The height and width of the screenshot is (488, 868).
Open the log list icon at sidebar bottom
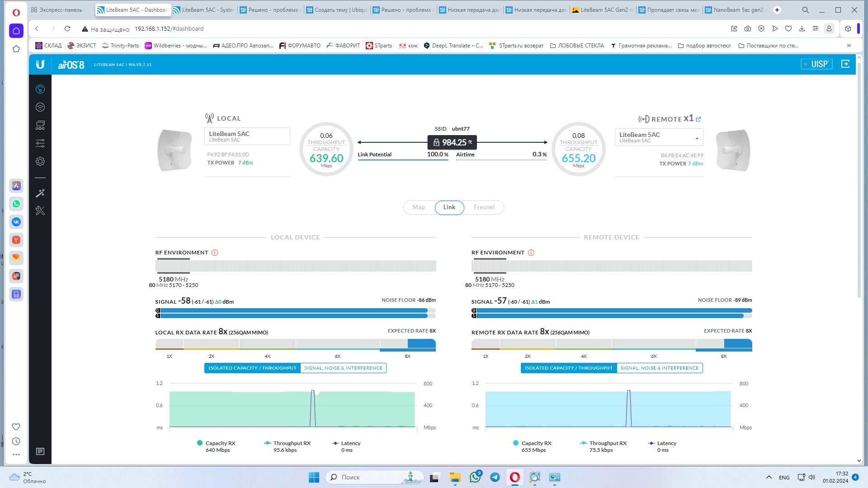tap(40, 451)
